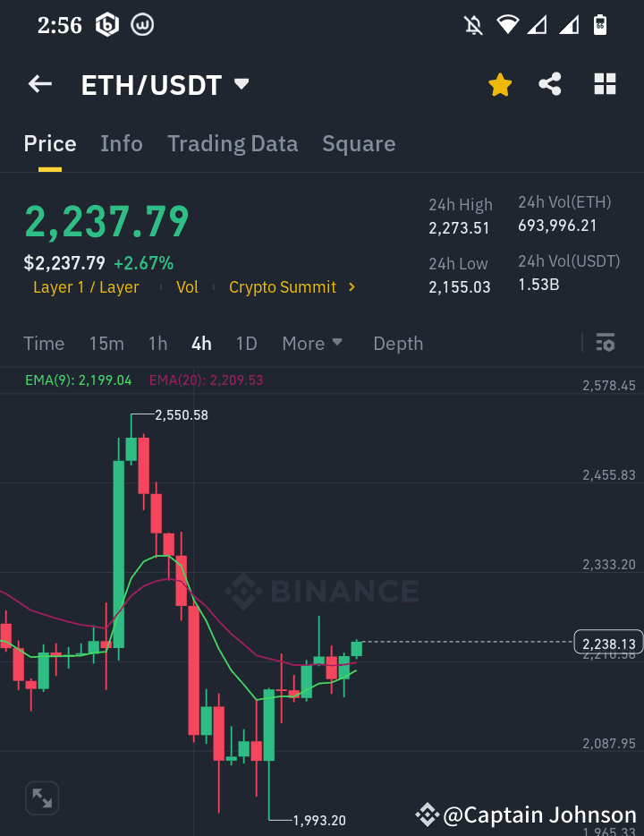This screenshot has height=836, width=644.
Task: Tap the 2,550.58 high price marker
Action: coord(181,415)
